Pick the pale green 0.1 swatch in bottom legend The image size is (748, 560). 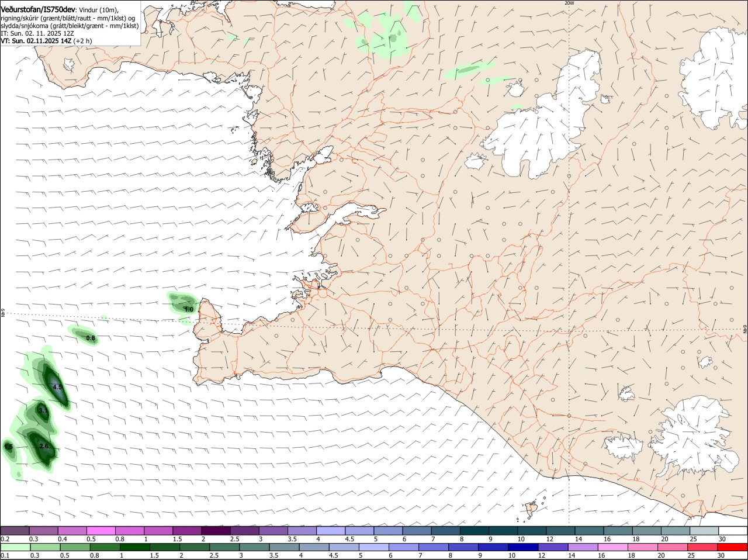pos(15,547)
